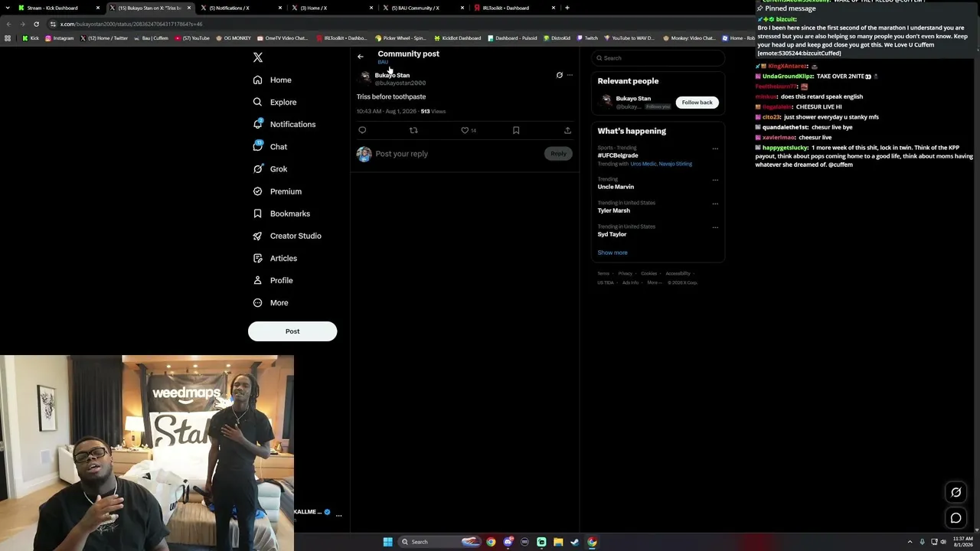Open the DistroKid bookmark
Viewport: 980px width, 551px height.
coord(557,37)
